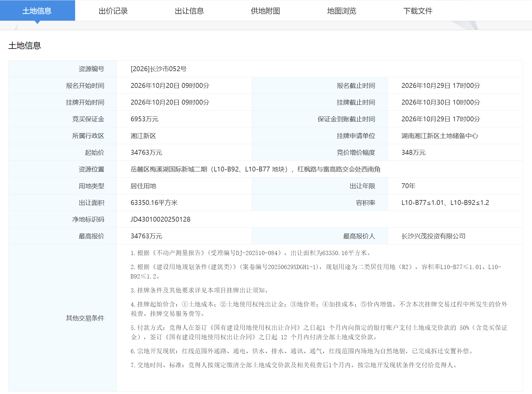Open the 下载文件 tab
Screen dimensions: 532x394
pyautogui.click(x=418, y=11)
